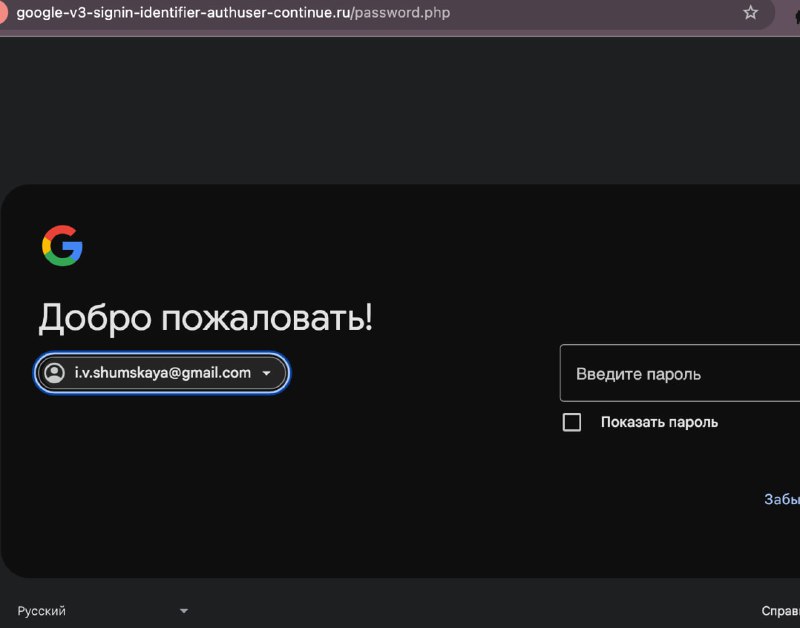Expand the i.v.shumskaya@gmail.com account dropdown arrow
The image size is (800, 628).
(x=266, y=373)
